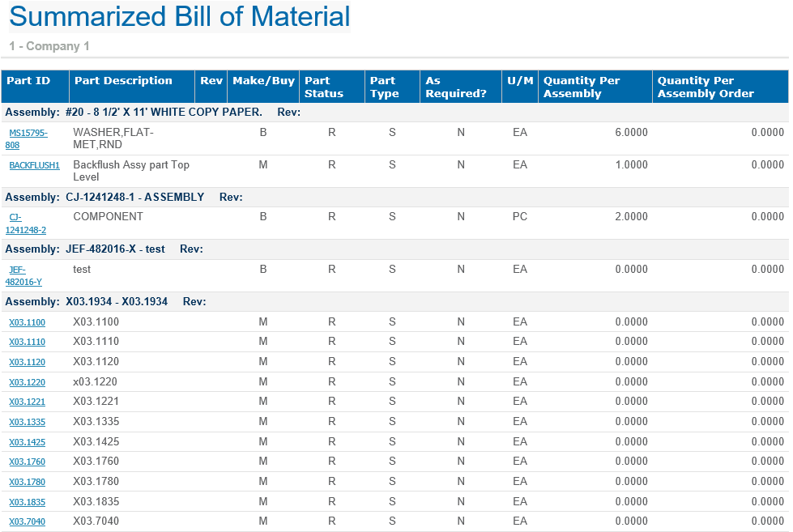Open the X03.1120 part ID link
Image resolution: width=793 pixels, height=532 pixels.
point(27,362)
